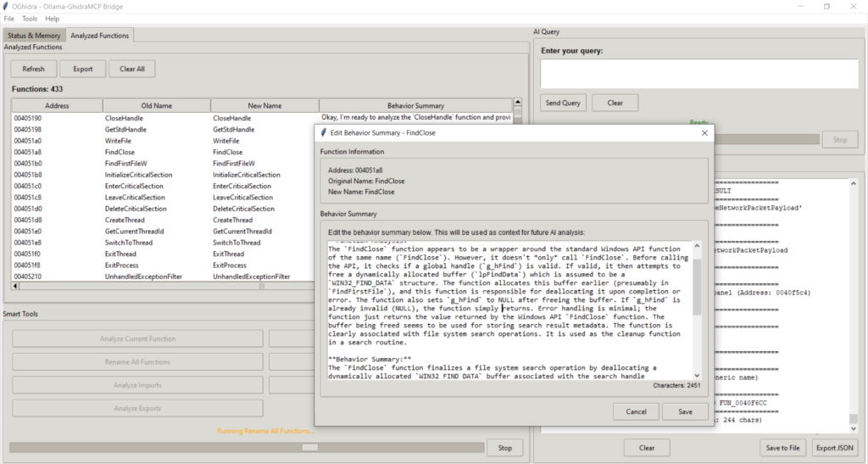Sort table by Address column header

click(57, 106)
